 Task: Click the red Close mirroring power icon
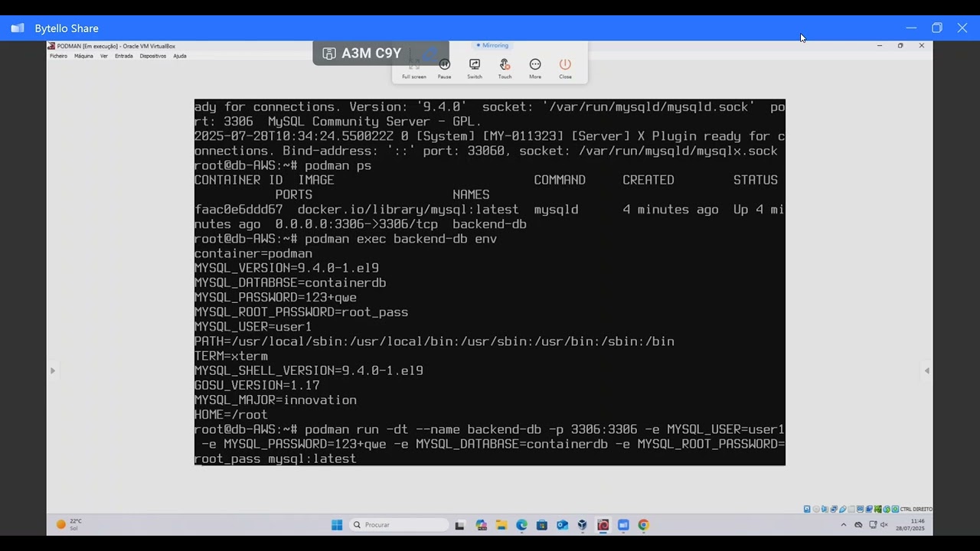565,64
